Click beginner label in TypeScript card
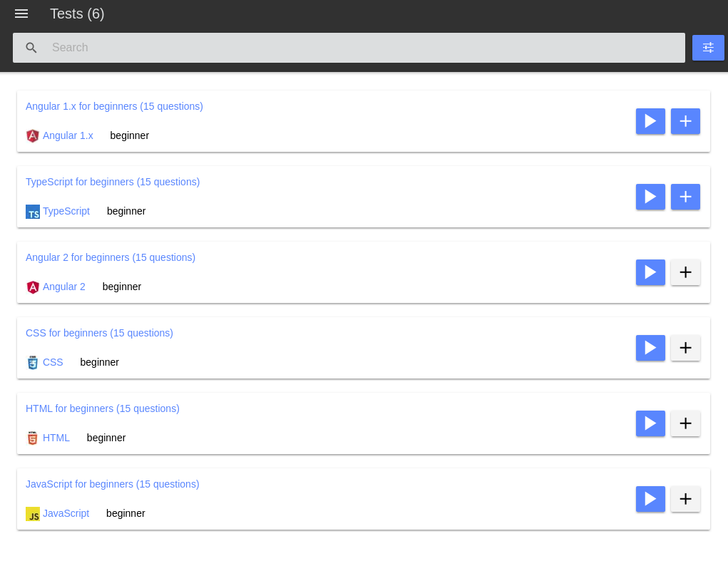Screen dimensions: 728x566 click(126, 211)
